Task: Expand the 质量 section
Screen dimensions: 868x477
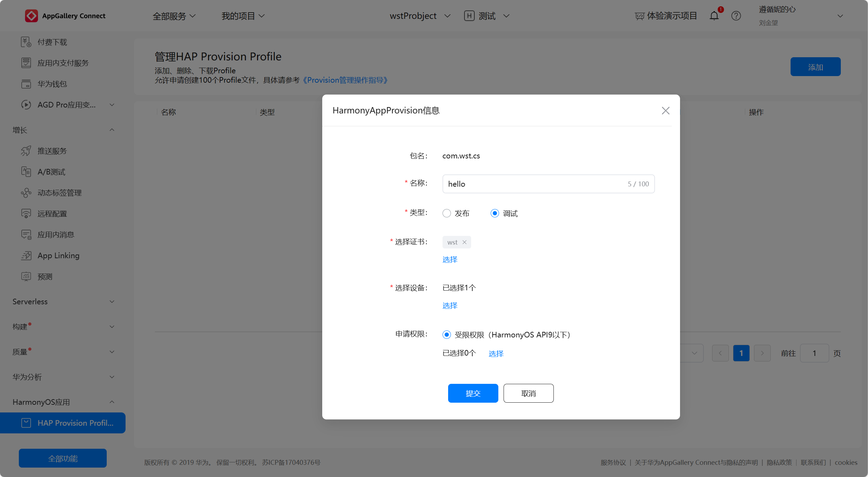Action: (112, 352)
